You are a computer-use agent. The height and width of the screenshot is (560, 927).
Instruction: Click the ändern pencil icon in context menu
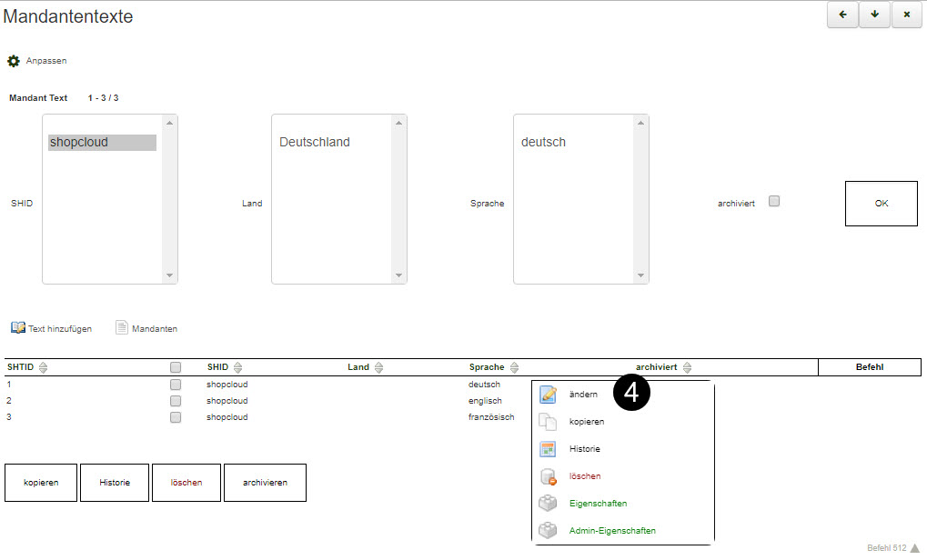548,395
